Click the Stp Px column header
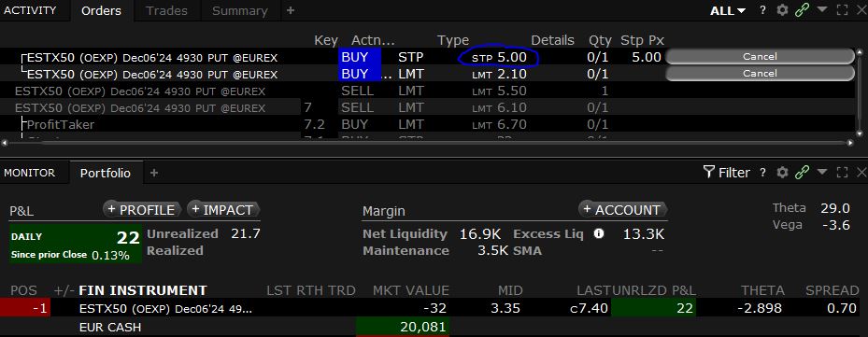The height and width of the screenshot is (337, 868). [642, 40]
